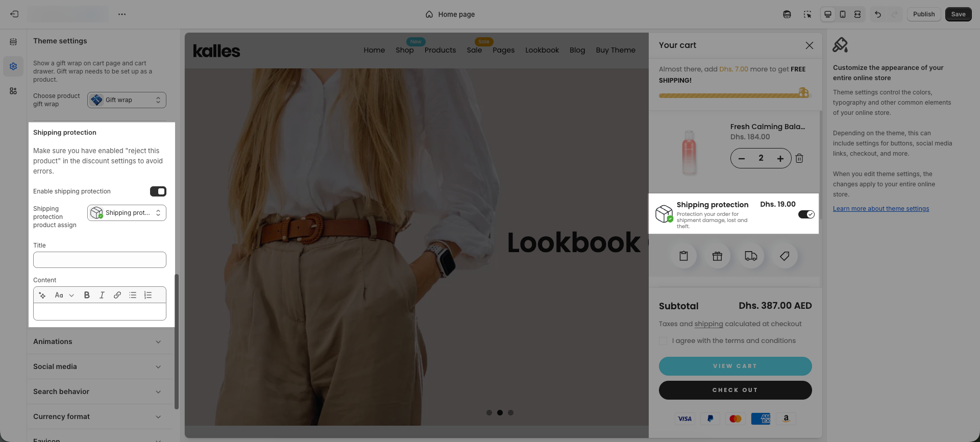
Task: Open Learn more about theme settings link
Action: (x=880, y=209)
